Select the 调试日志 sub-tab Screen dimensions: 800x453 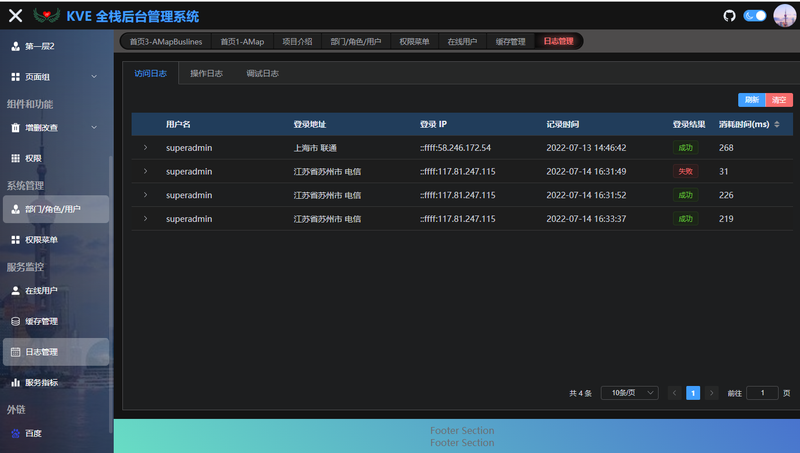[x=263, y=73]
